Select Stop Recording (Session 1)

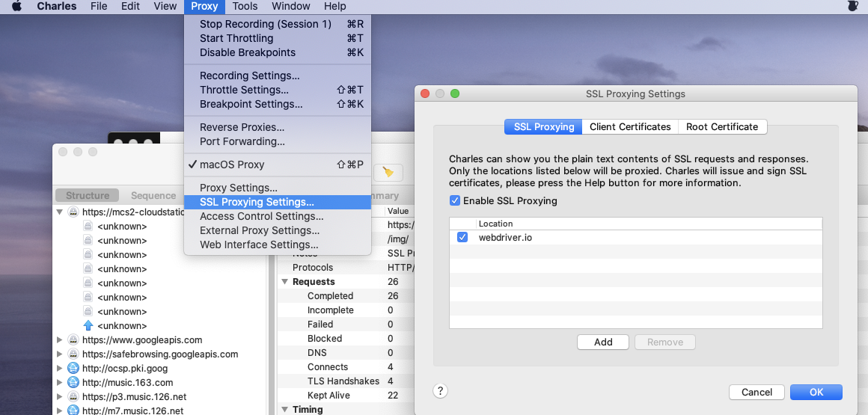pos(278,24)
